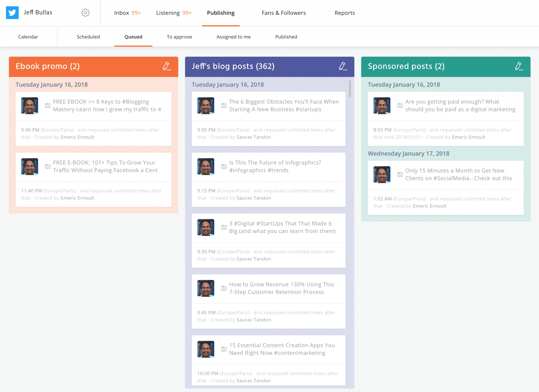Click camera icon on Grow Revenue 130% post
The width and height of the screenshot is (539, 392).
pos(224,288)
